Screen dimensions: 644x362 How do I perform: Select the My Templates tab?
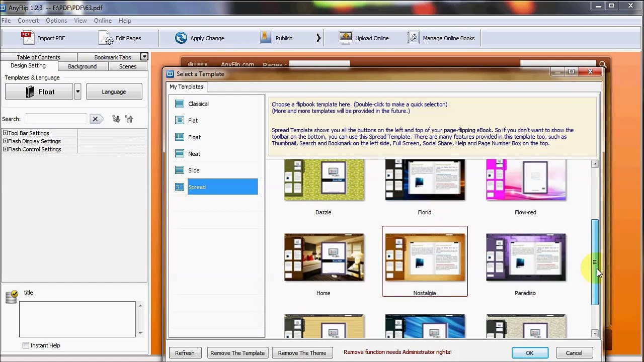click(186, 86)
